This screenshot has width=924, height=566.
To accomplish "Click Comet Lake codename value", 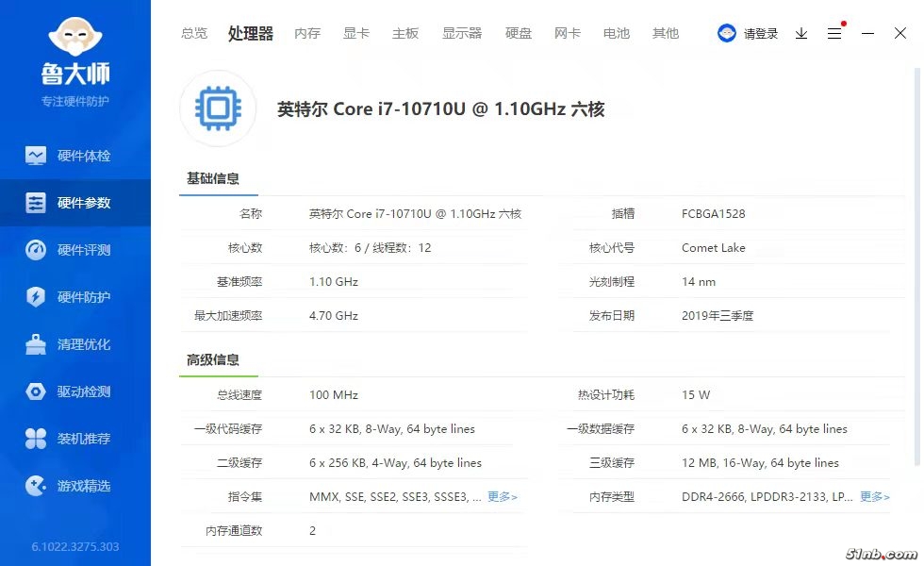I will (x=713, y=247).
